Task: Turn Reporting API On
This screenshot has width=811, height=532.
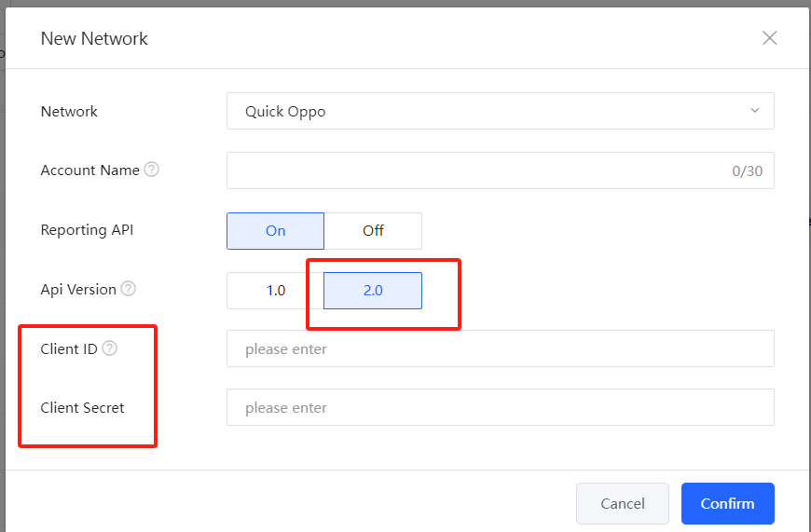Action: pyautogui.click(x=275, y=231)
